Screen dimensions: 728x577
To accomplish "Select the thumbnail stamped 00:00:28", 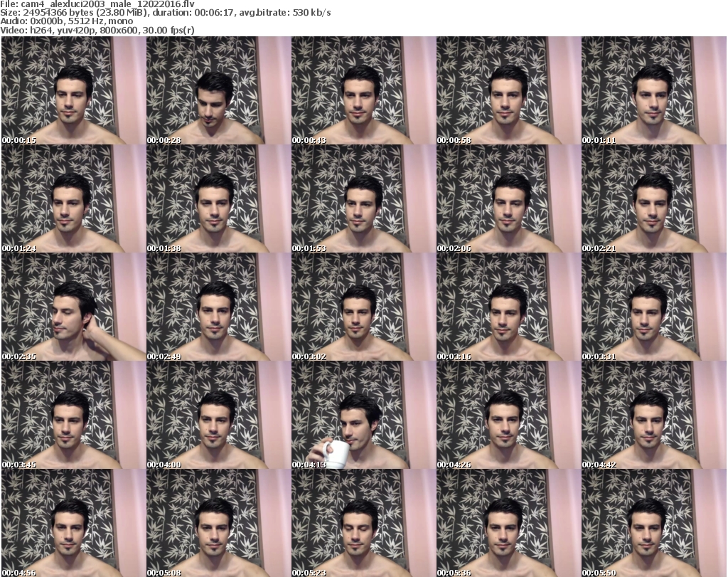I will 219,90.
